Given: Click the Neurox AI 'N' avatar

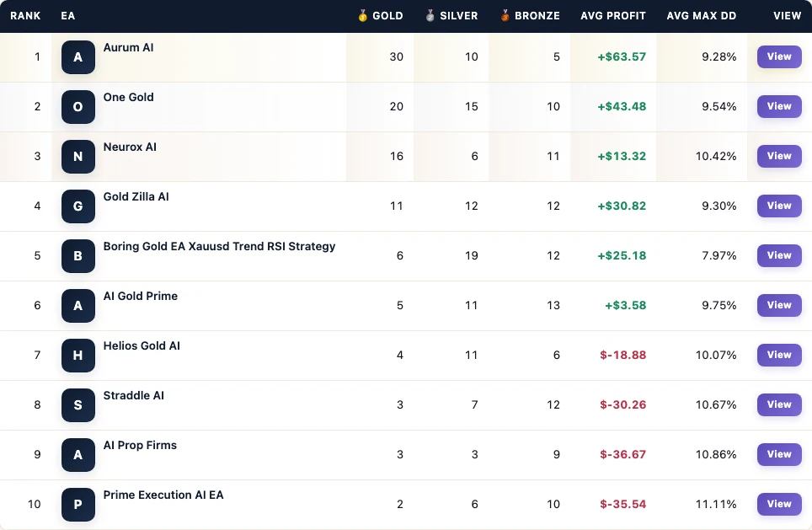Looking at the screenshot, I should click(78, 157).
